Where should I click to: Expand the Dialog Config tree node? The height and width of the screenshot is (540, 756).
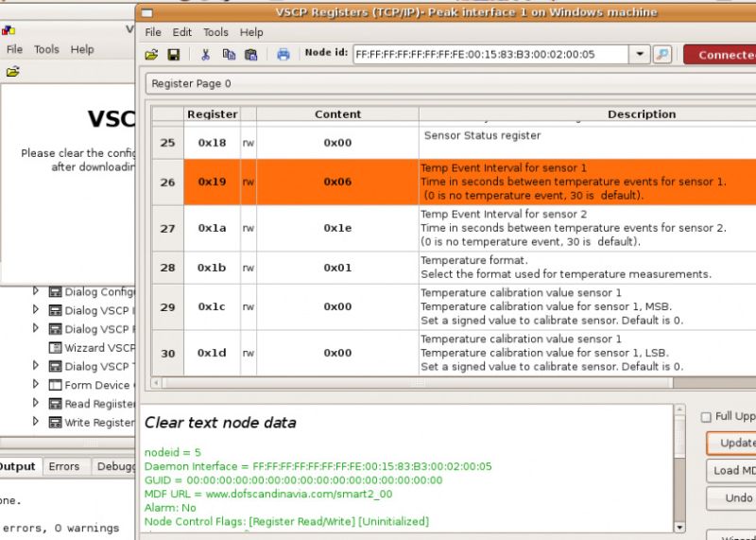[35, 291]
